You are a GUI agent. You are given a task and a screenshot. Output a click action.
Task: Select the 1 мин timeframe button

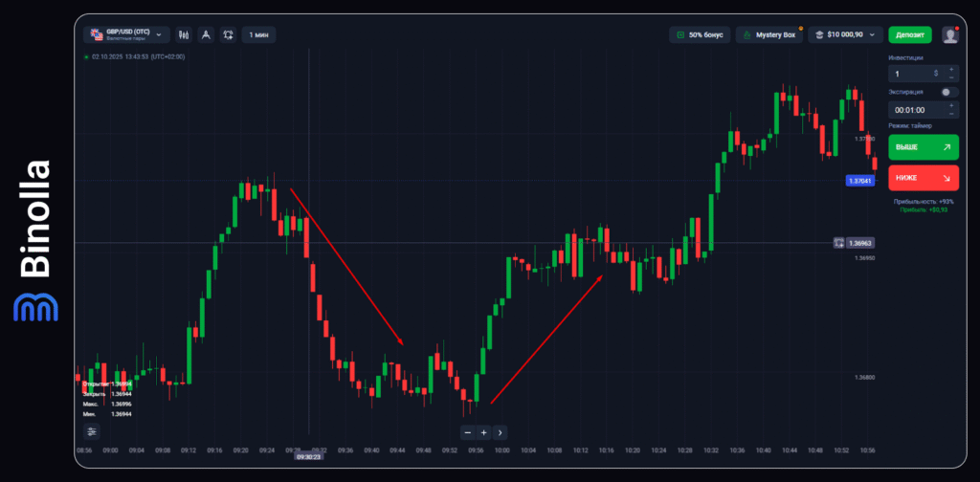(258, 34)
